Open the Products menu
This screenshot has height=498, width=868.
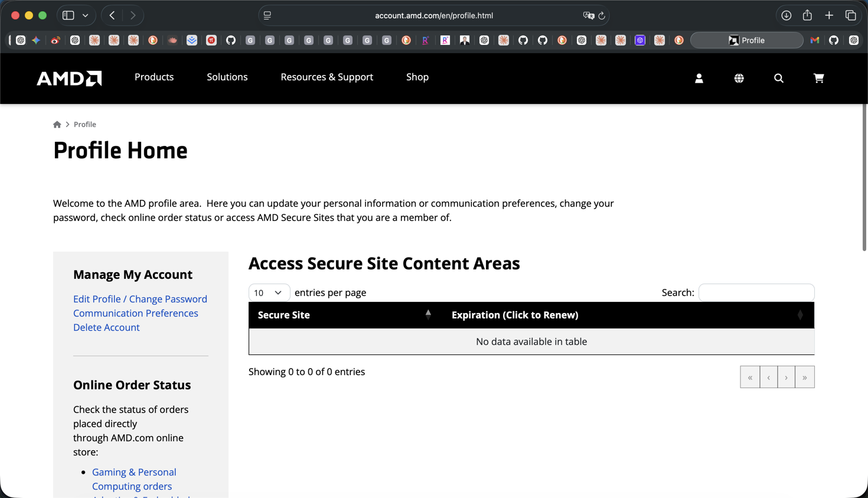[154, 77]
